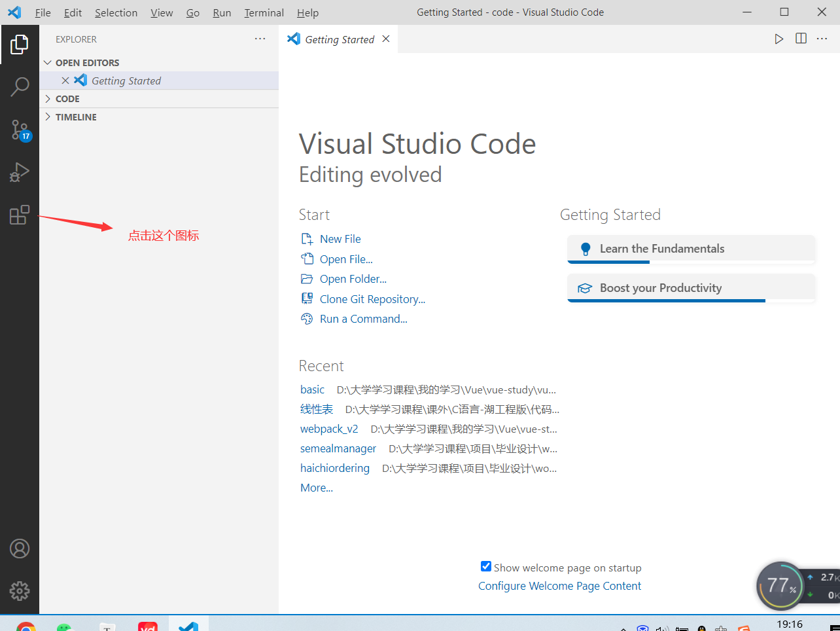Open Chrome from the taskbar
The width and height of the screenshot is (840, 631).
pyautogui.click(x=26, y=627)
